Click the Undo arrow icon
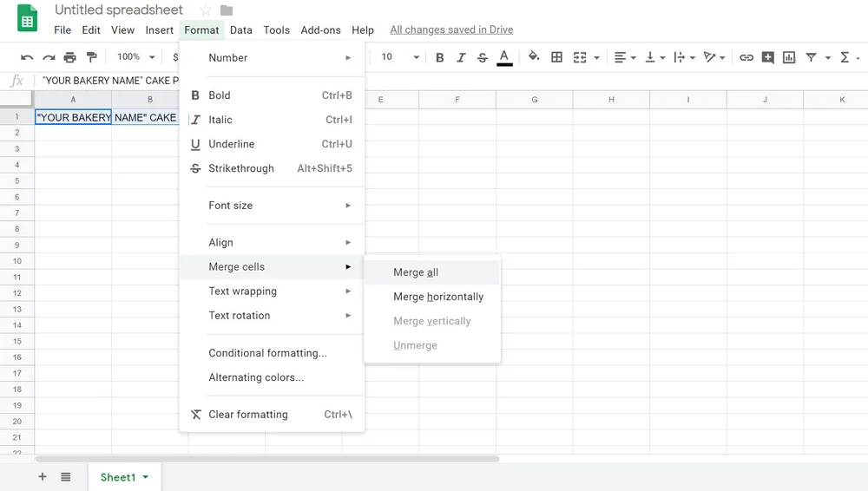This screenshot has width=868, height=491. pos(27,57)
